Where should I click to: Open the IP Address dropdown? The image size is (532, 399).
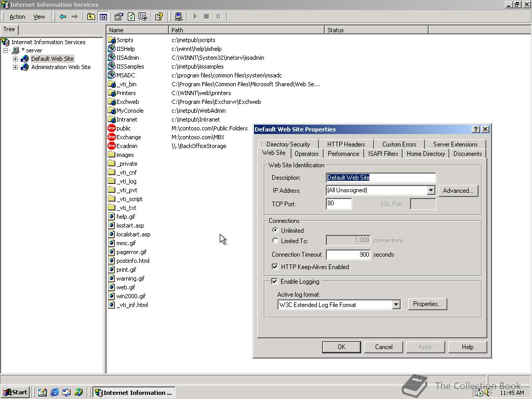(x=431, y=190)
